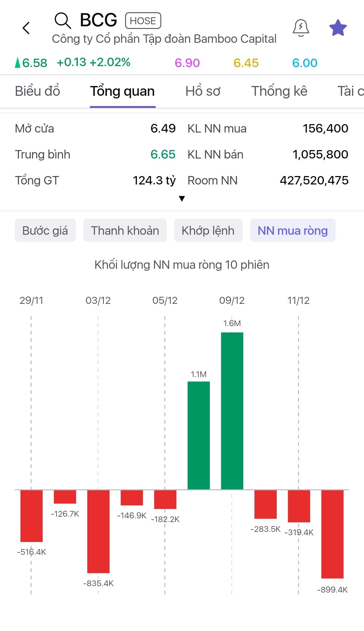
Task: Open Khớp lệnh view
Action: pyautogui.click(x=208, y=231)
